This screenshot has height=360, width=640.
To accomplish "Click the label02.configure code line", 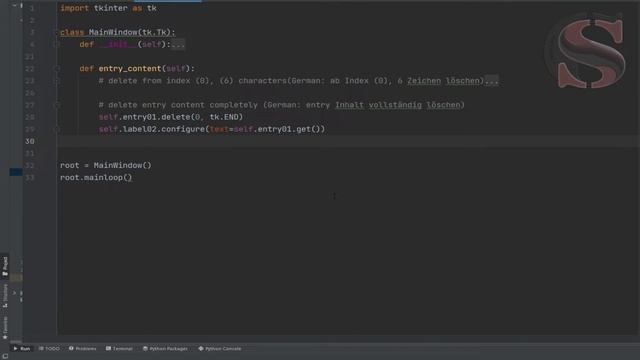I will pyautogui.click(x=212, y=129).
